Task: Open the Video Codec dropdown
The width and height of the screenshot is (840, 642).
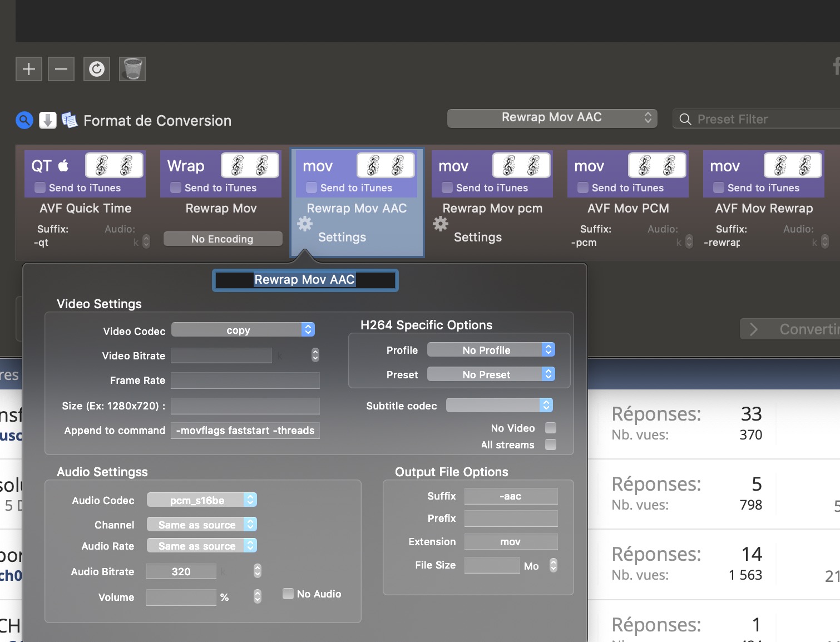Action: point(243,330)
